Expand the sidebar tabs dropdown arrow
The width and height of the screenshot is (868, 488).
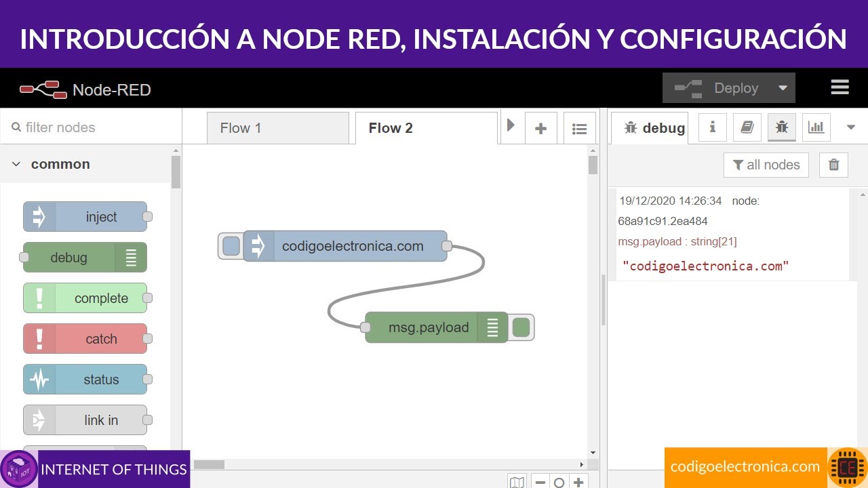pos(851,127)
